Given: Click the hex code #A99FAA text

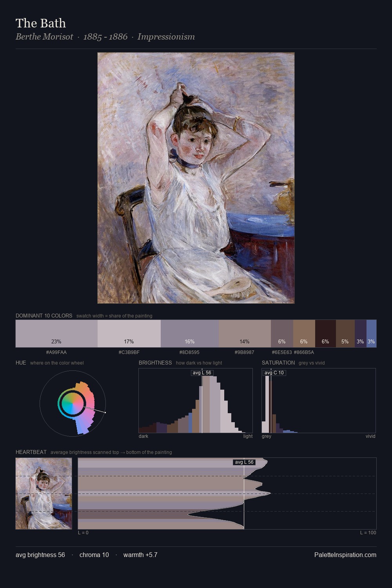Looking at the screenshot, I should 56,352.
